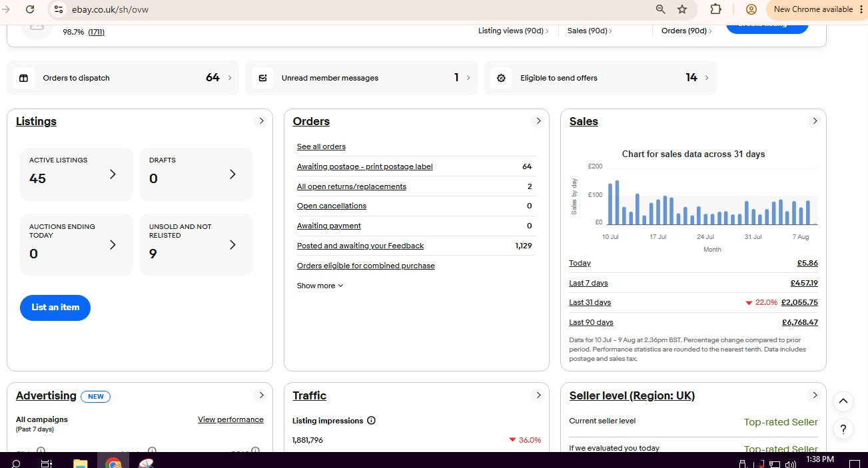
Task: Click £2,055.75 sales amount
Action: (x=799, y=302)
